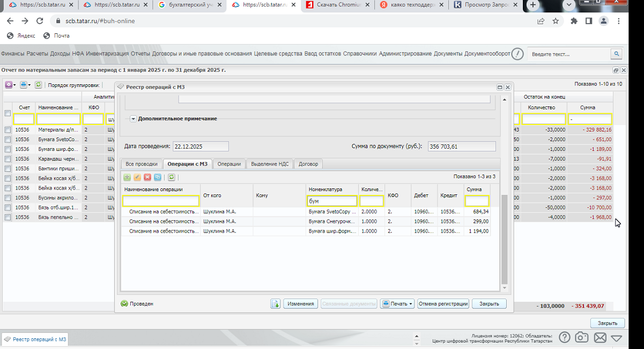Open the browser extensions puzzle icon
This screenshot has height=349, width=644.
pyautogui.click(x=574, y=21)
